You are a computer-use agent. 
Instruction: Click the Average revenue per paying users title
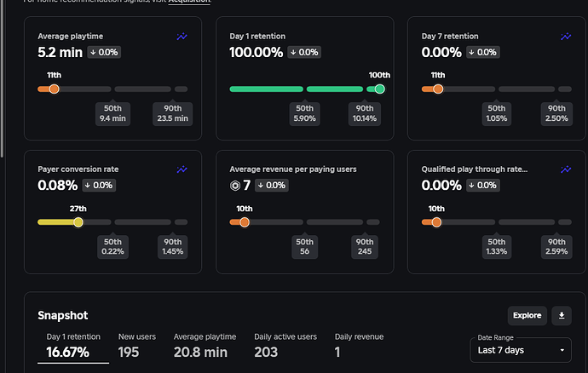point(293,169)
